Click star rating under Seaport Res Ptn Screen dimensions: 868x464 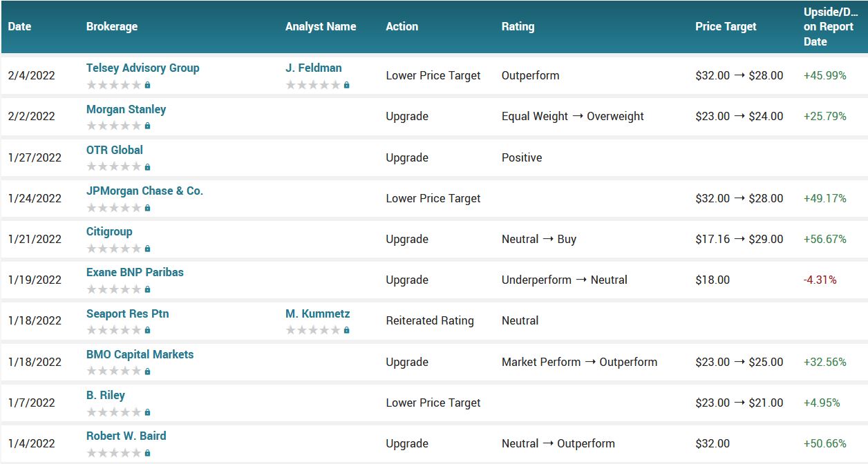114,330
